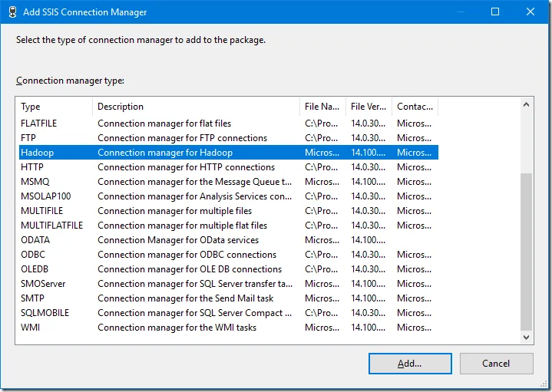Screen dimensions: 552x392
Task: Sort by the Description column header
Action: [196, 107]
